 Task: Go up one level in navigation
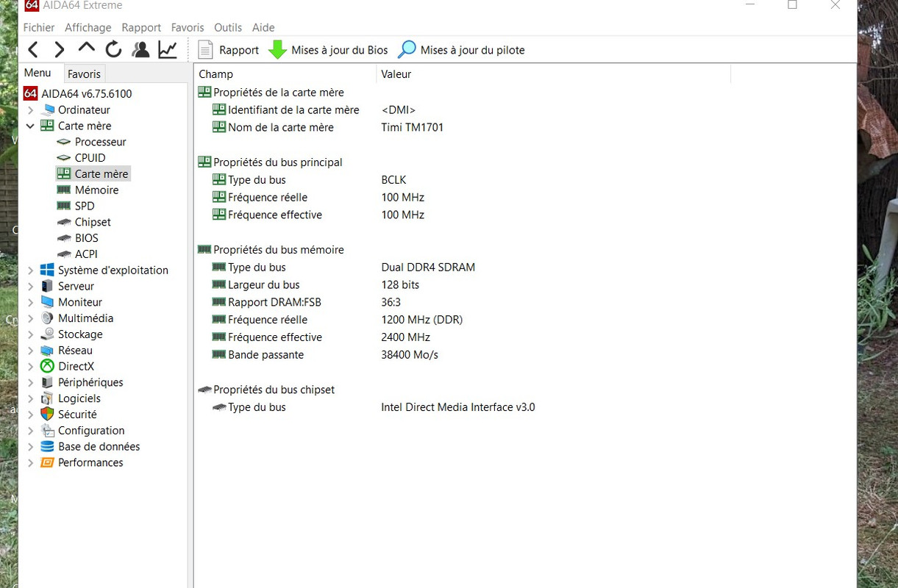click(x=86, y=49)
